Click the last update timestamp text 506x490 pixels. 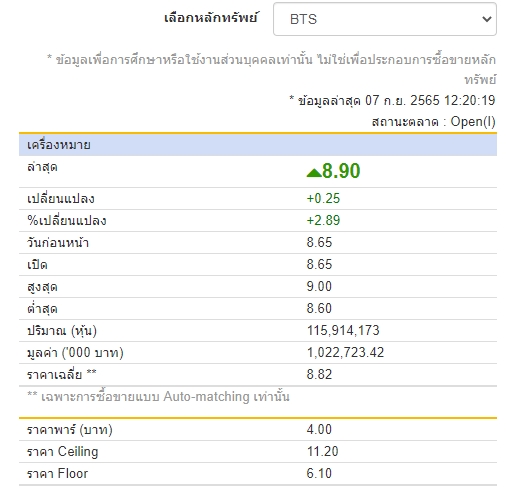pyautogui.click(x=392, y=101)
